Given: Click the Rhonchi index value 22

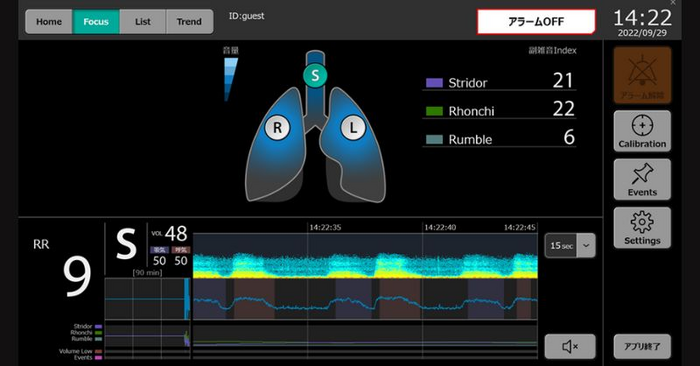Looking at the screenshot, I should pos(563,108).
